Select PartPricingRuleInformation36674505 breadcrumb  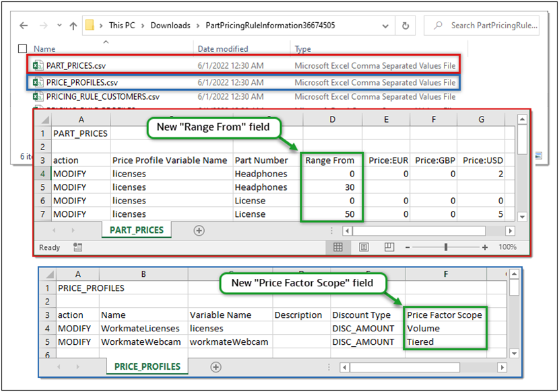tap(270, 26)
